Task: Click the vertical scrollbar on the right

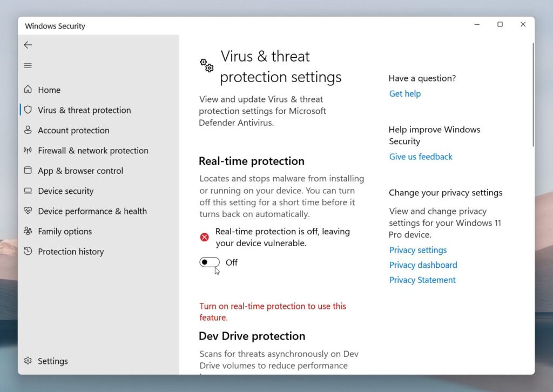Action: point(533,95)
